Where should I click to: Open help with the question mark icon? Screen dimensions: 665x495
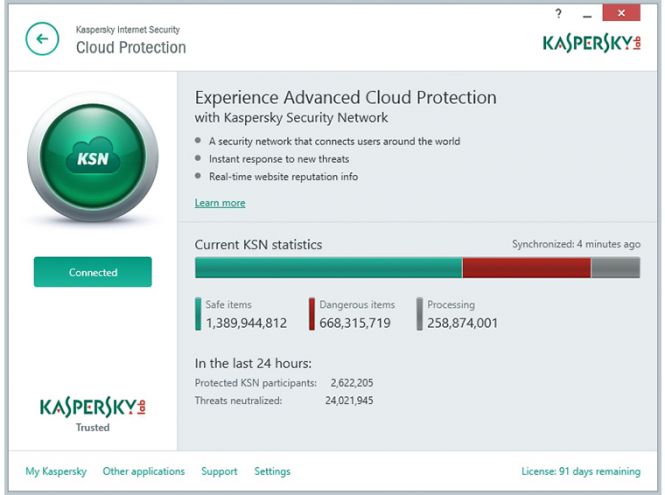pos(558,14)
